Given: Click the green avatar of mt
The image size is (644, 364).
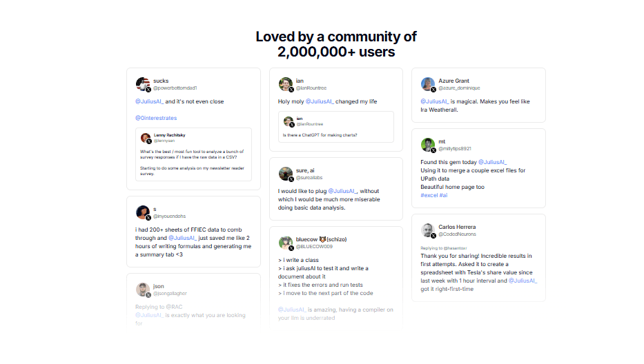Looking at the screenshot, I should click(427, 145).
